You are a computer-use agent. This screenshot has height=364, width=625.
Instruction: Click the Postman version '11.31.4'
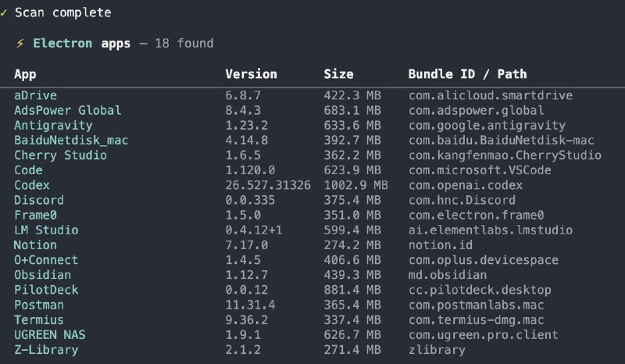tap(250, 305)
